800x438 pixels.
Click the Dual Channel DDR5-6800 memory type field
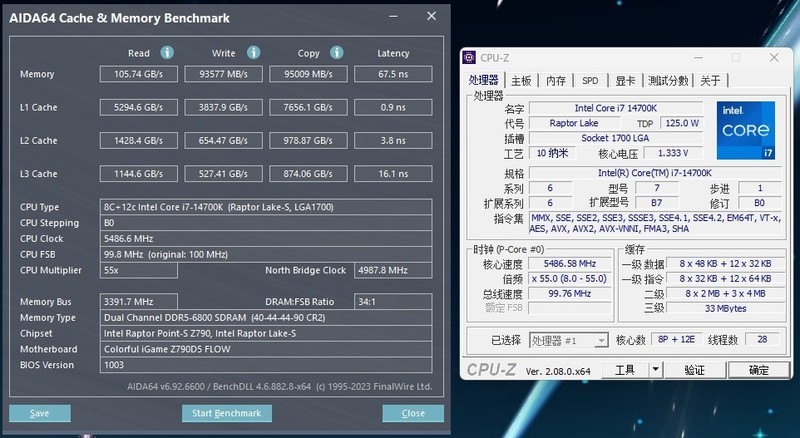(266, 318)
